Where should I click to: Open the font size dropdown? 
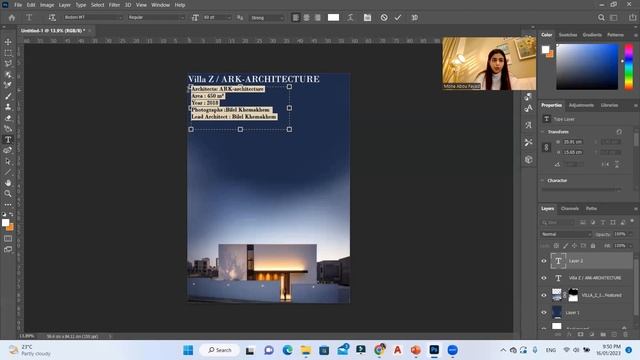coord(217,18)
